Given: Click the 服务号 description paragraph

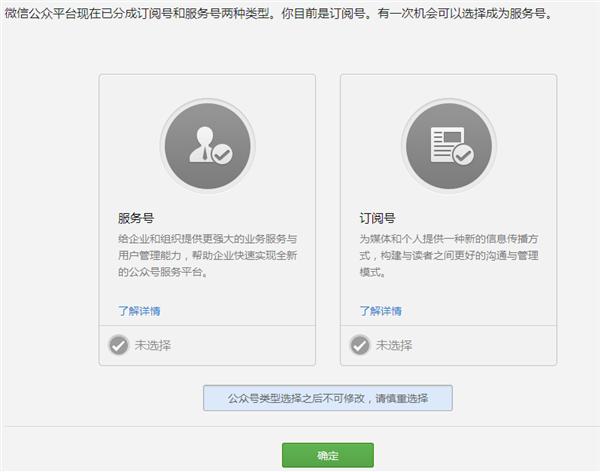Looking at the screenshot, I should coord(207,255).
